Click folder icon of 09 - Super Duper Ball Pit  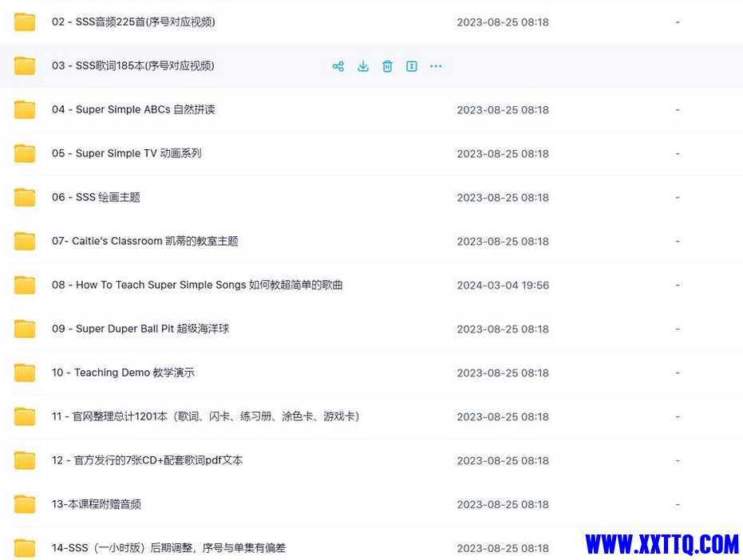coord(25,329)
